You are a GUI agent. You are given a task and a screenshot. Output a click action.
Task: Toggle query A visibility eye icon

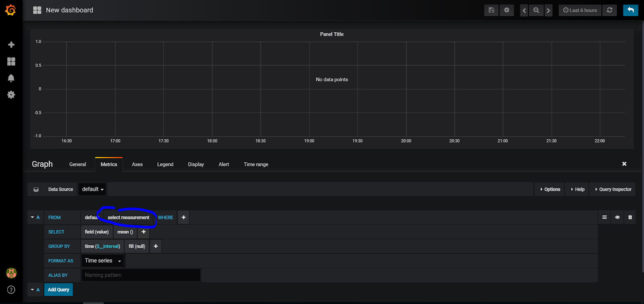(617, 217)
